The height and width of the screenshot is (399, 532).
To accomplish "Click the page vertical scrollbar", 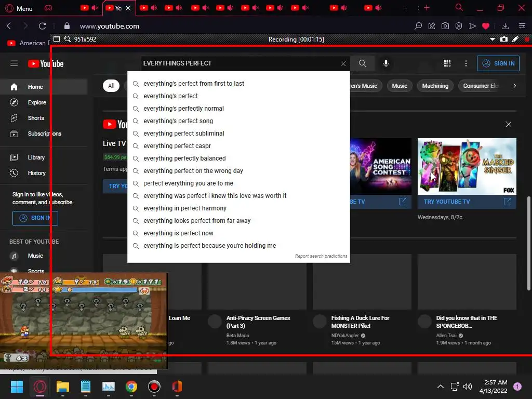I will point(528,243).
